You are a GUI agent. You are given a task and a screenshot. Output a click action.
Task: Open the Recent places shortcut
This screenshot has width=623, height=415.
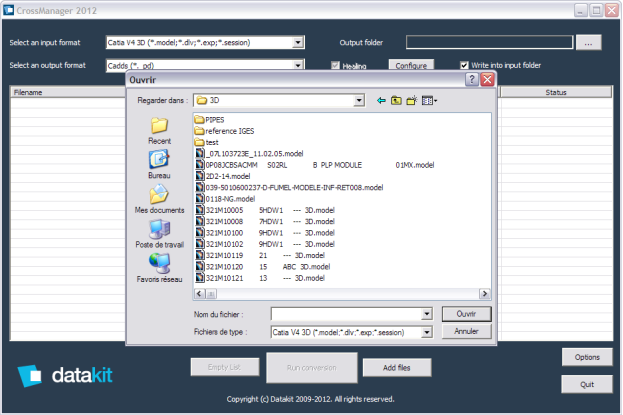point(159,130)
